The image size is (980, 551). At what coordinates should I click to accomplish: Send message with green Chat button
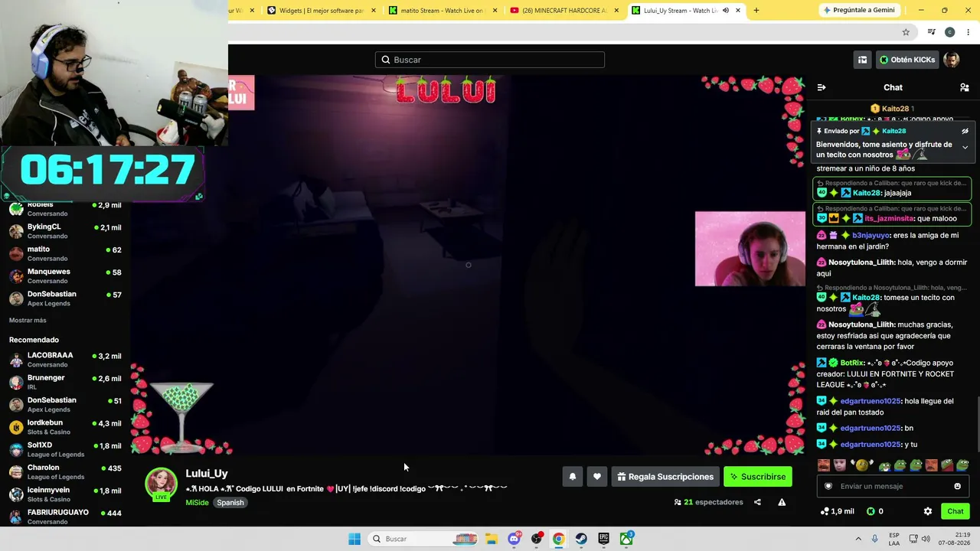pos(955,511)
